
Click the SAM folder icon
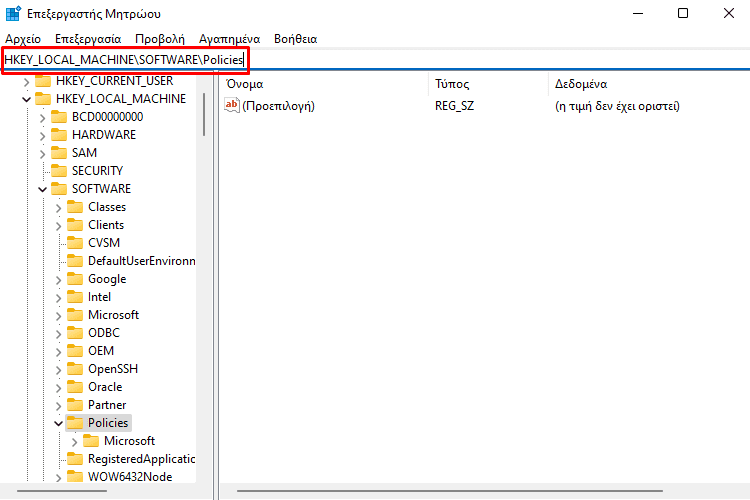(59, 153)
